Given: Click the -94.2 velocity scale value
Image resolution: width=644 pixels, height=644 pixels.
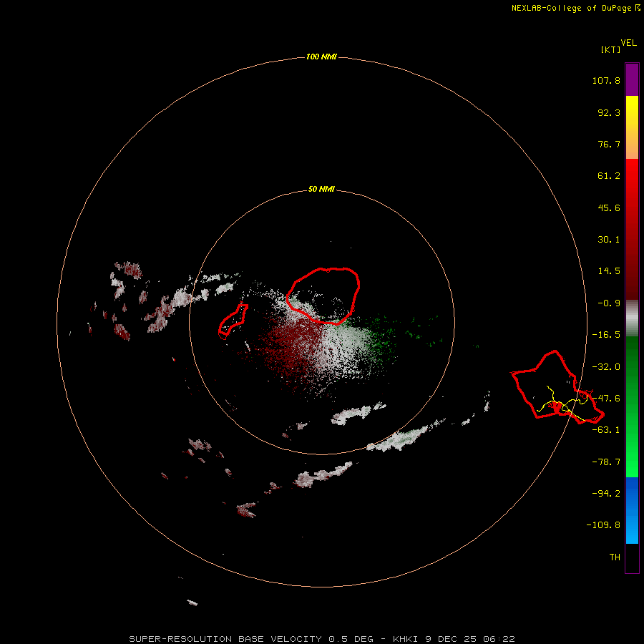Looking at the screenshot, I should click(606, 493).
